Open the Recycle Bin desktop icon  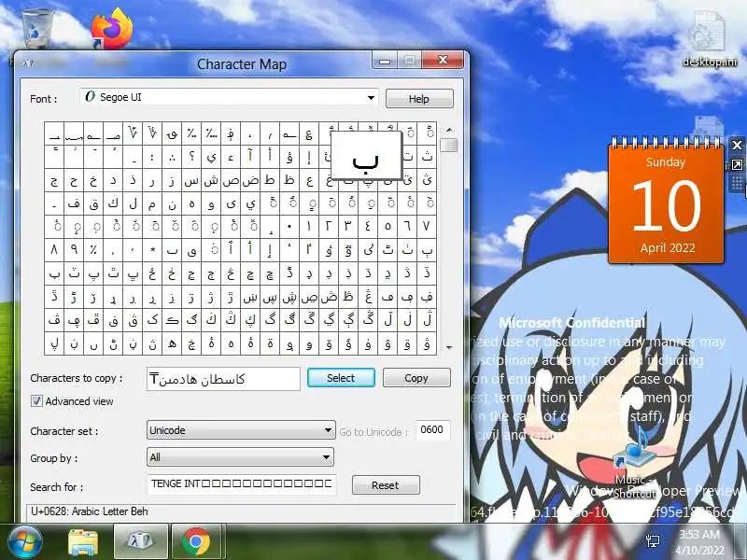tap(37, 28)
